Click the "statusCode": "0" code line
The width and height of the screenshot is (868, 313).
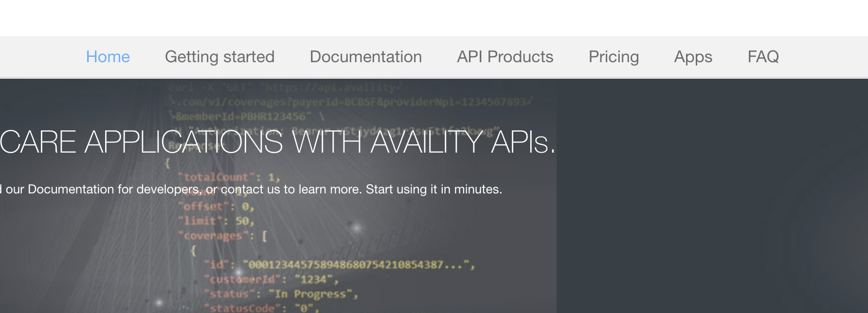pyautogui.click(x=262, y=308)
